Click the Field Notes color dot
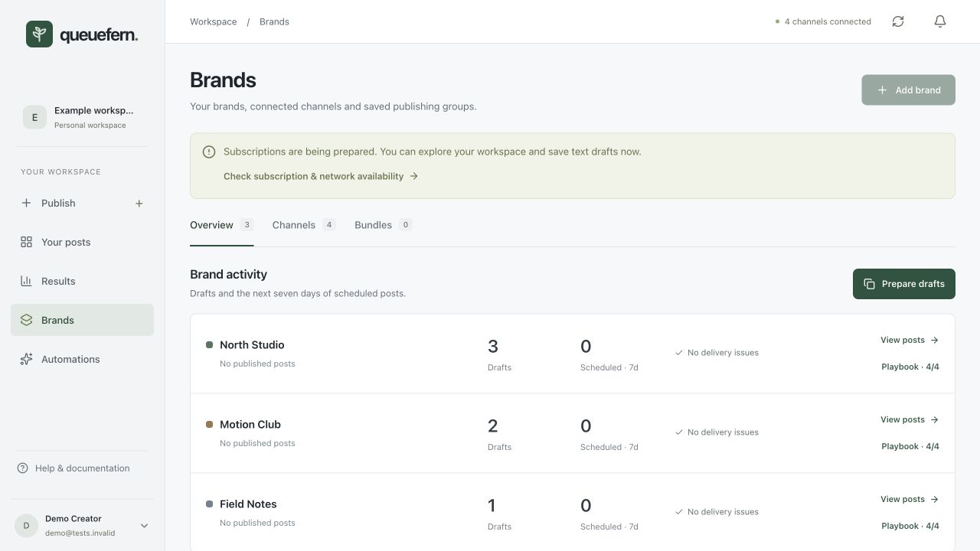 click(x=209, y=504)
